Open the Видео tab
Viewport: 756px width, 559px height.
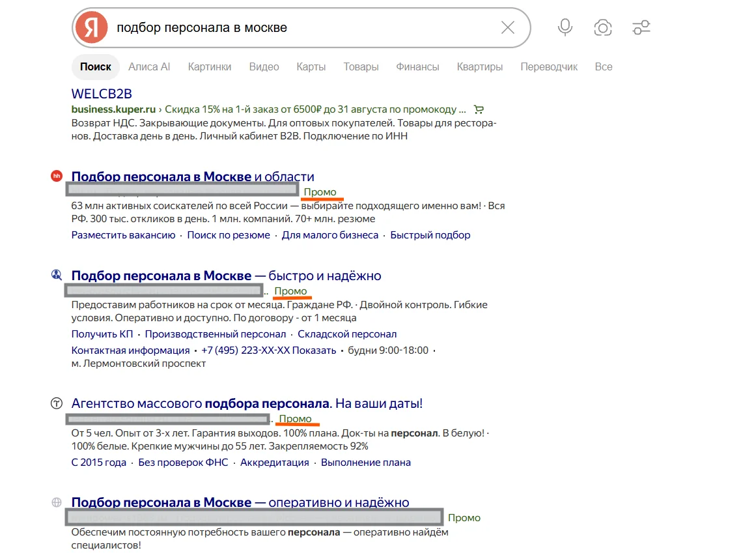tap(264, 66)
